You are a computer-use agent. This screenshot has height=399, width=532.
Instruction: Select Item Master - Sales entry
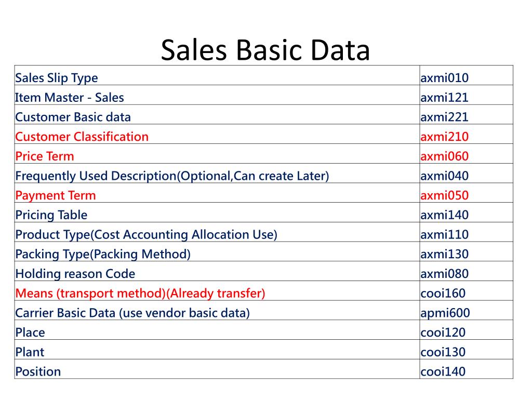(70, 98)
